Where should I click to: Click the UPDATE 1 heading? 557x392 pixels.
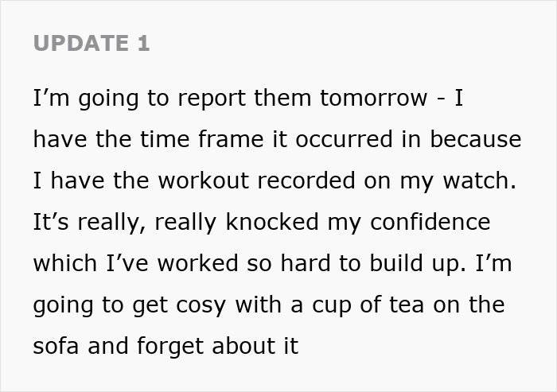[91, 43]
